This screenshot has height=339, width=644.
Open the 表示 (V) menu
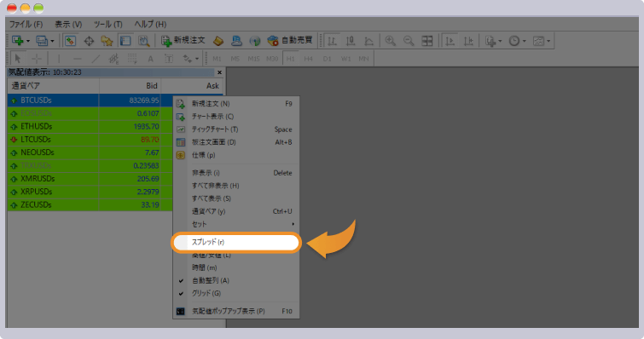68,24
